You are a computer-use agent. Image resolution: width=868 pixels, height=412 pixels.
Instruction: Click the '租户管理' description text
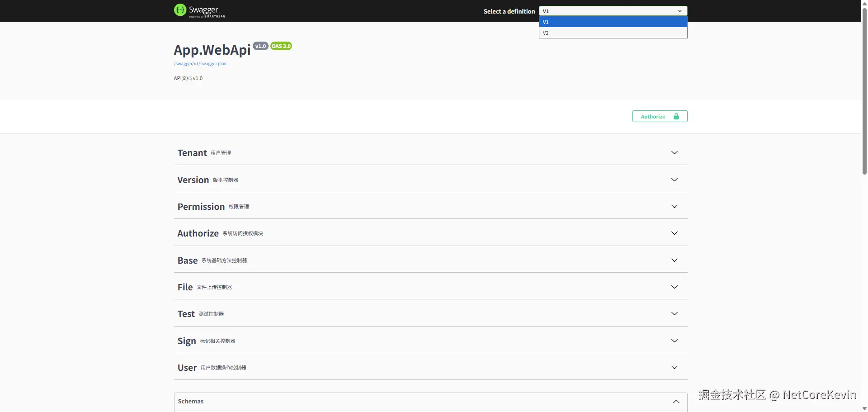[221, 153]
